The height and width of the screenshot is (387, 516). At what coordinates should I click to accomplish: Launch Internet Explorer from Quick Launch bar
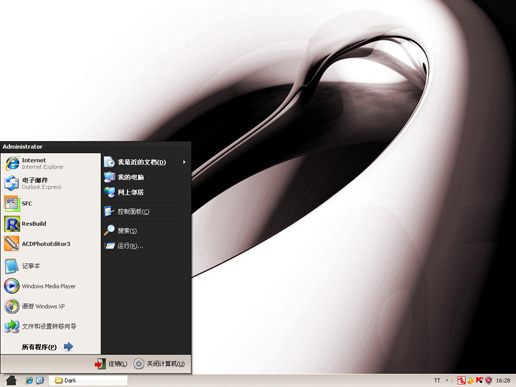(x=29, y=380)
